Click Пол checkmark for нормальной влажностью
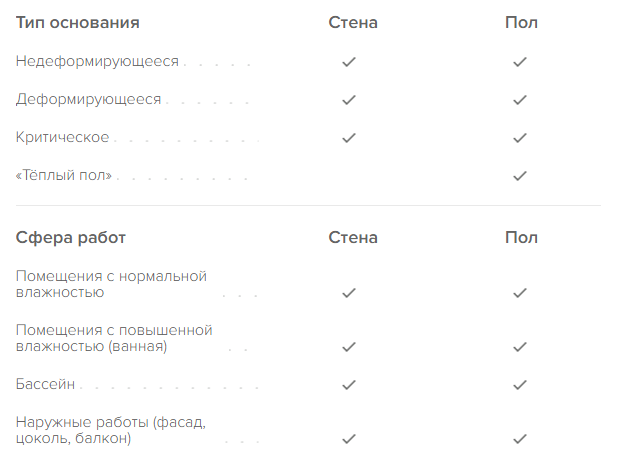 pos(520,293)
